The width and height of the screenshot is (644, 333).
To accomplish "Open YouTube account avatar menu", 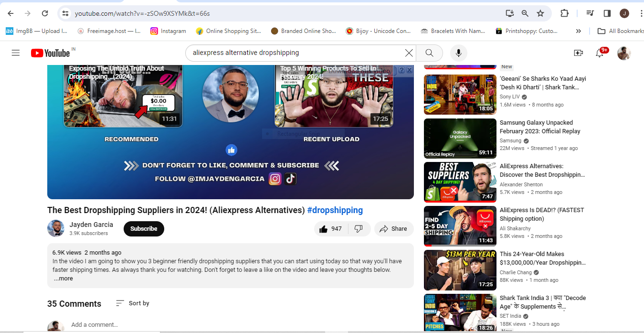I will click(624, 53).
